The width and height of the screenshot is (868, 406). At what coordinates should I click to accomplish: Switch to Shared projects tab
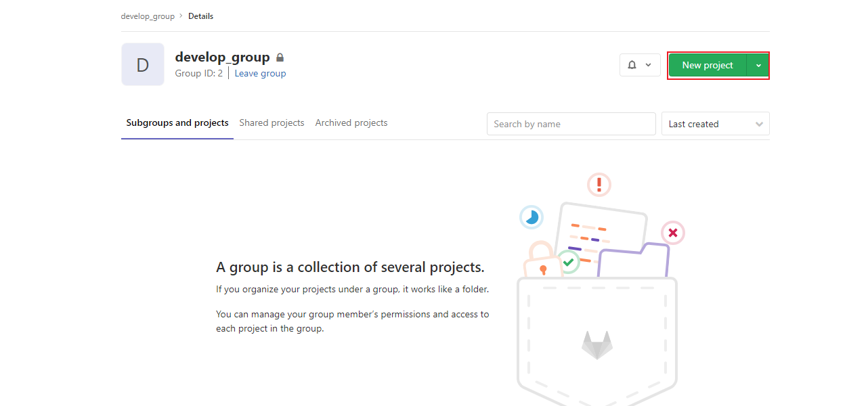click(x=272, y=123)
